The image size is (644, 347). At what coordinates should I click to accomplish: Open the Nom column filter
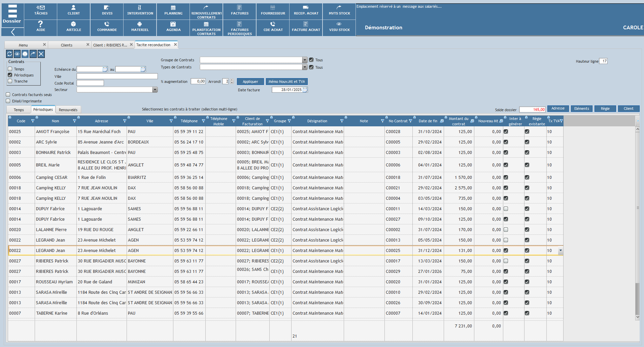(x=74, y=121)
